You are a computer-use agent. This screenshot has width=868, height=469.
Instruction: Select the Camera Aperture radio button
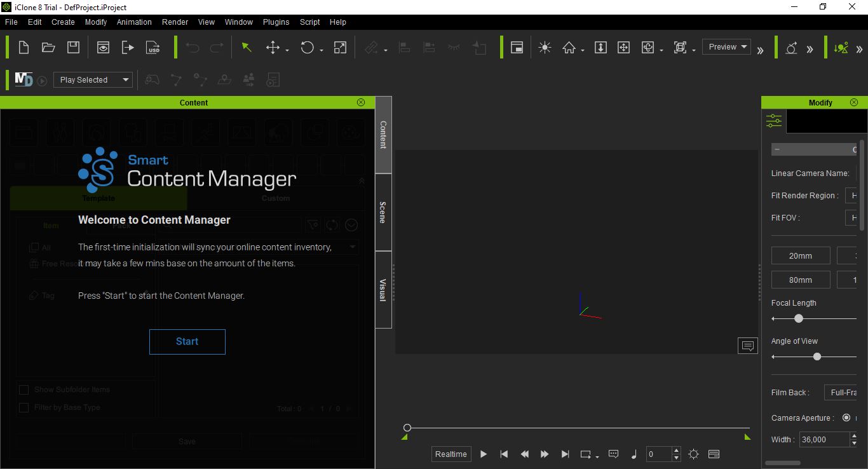tap(846, 418)
